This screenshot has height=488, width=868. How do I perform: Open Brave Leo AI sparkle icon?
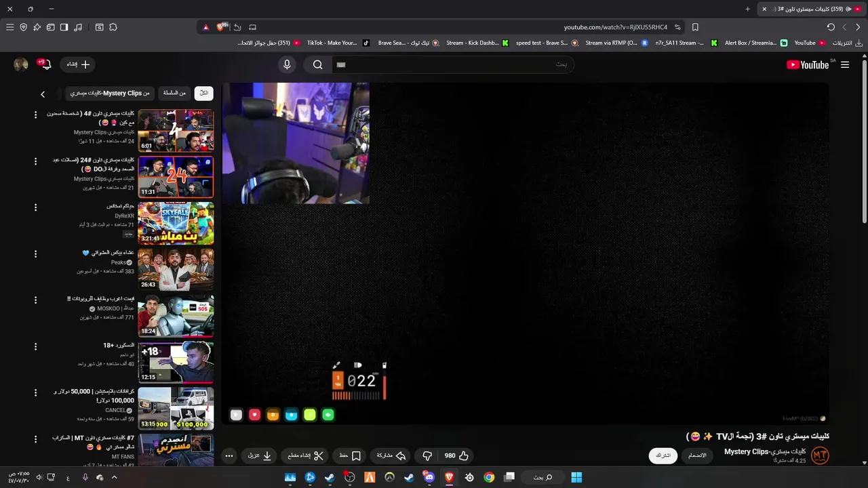37,27
